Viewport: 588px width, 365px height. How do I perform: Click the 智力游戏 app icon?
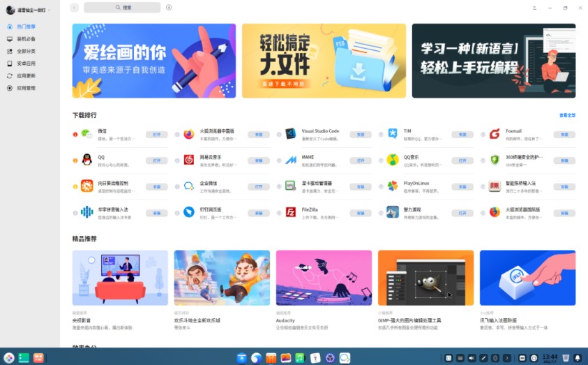point(393,212)
